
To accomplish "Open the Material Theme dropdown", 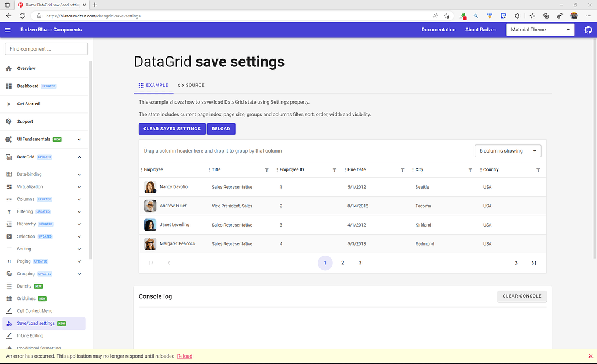I will pyautogui.click(x=539, y=29).
